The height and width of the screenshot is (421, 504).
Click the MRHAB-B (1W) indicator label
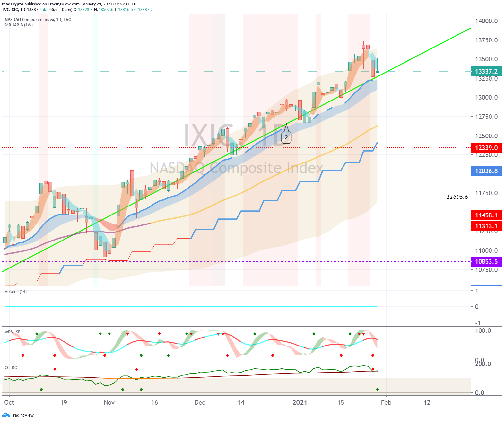(19, 25)
